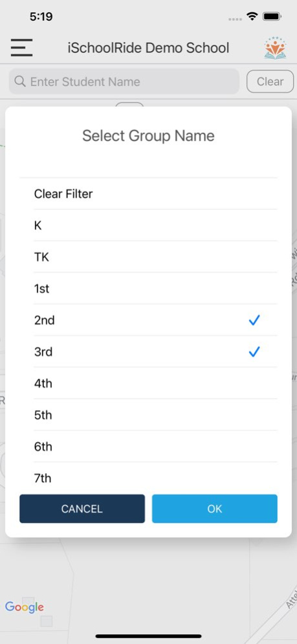Uncheck the 3rd group checkmark
The width and height of the screenshot is (297, 644).
pyautogui.click(x=254, y=351)
